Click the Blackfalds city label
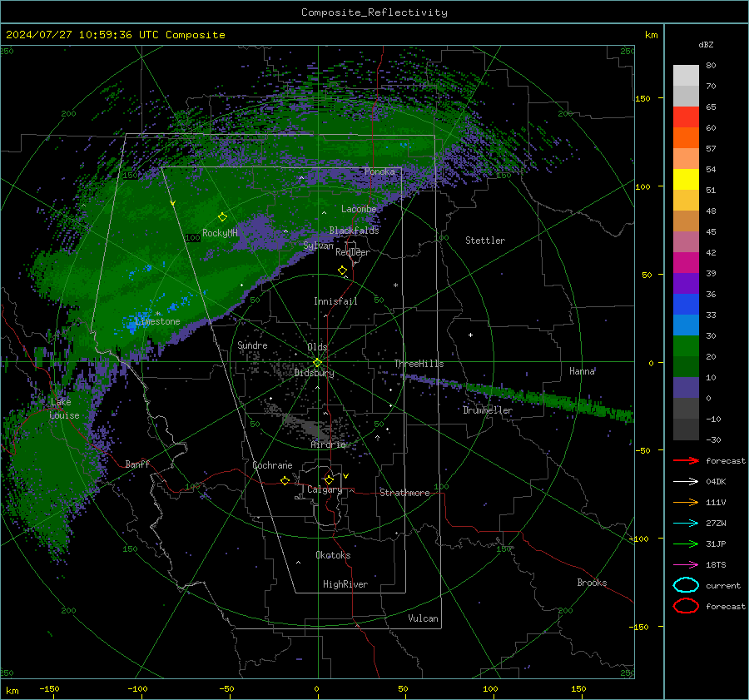 354,231
